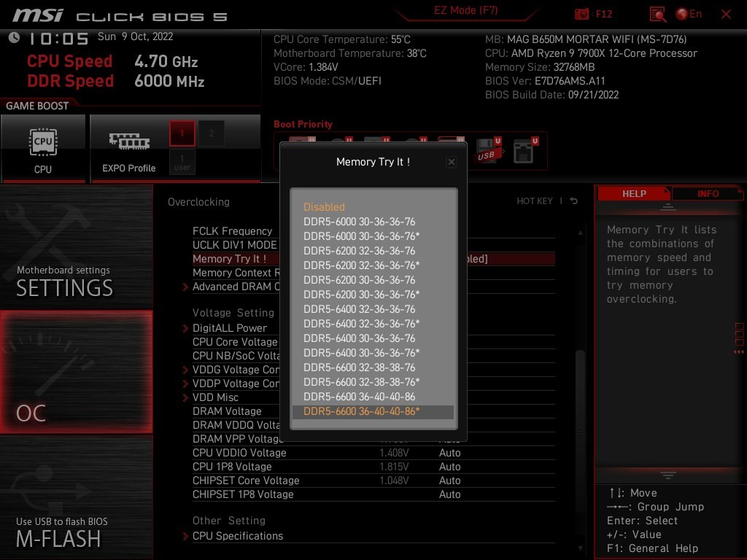
Task: Select Disabled in Memory Try It list
Action: tap(324, 207)
